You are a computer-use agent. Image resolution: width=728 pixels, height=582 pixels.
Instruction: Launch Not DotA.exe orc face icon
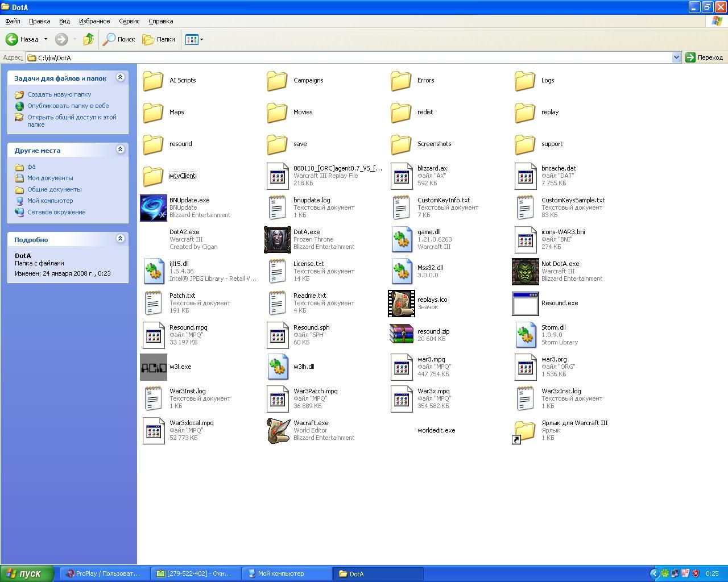coord(526,271)
